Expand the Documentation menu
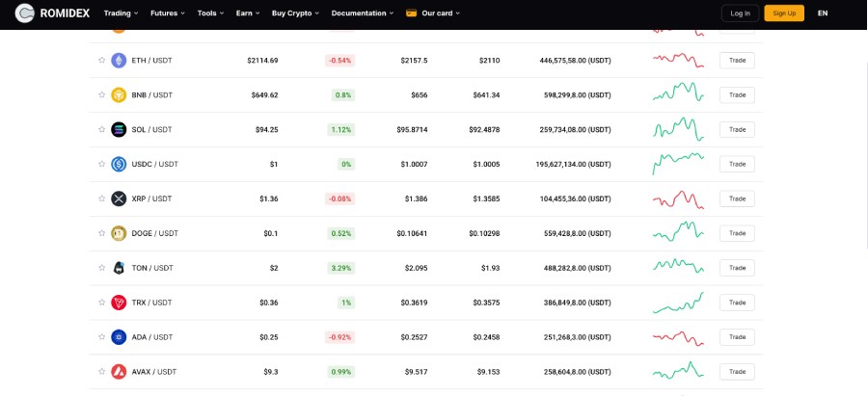 pyautogui.click(x=363, y=13)
